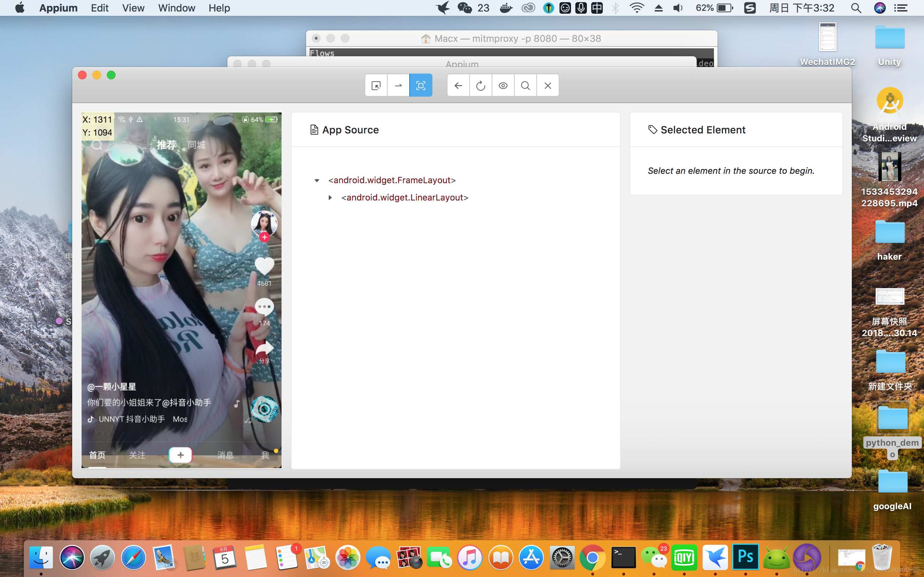Refresh the source with the reload icon
Image resolution: width=924 pixels, height=577 pixels.
click(480, 85)
